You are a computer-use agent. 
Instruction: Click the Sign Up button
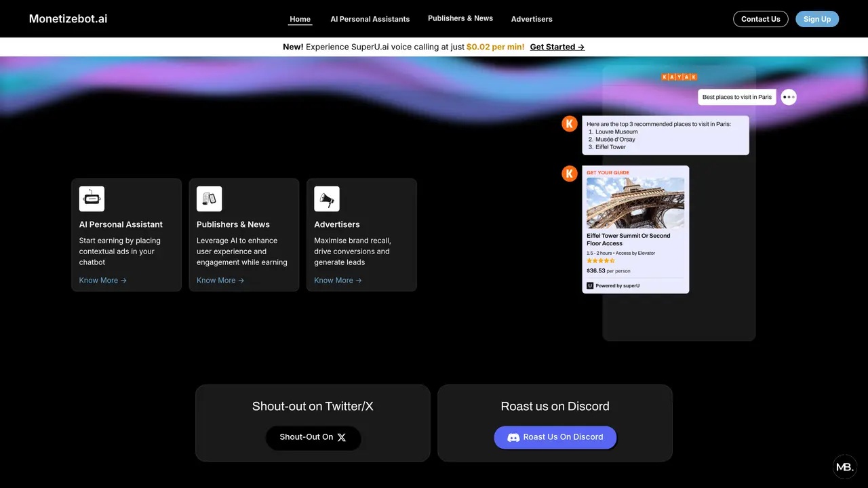[816, 19]
